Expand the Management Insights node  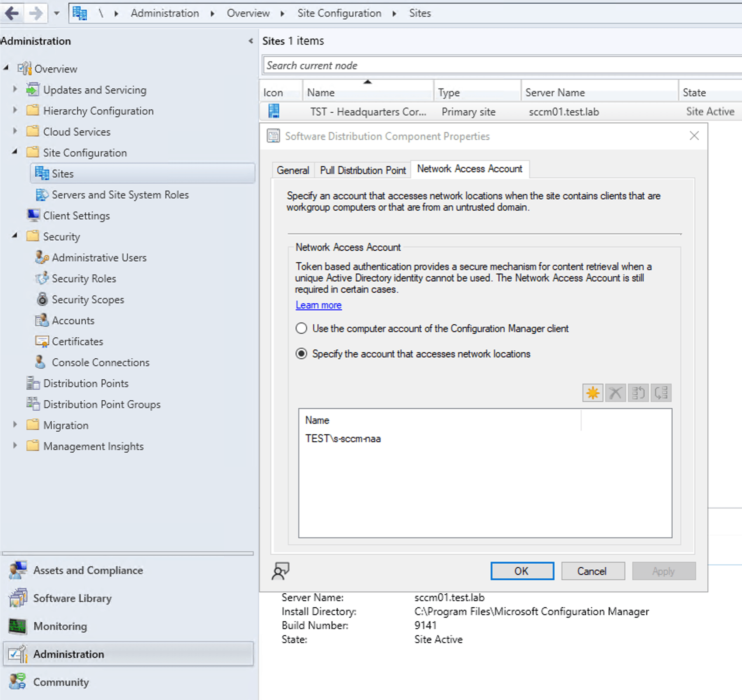click(x=15, y=446)
